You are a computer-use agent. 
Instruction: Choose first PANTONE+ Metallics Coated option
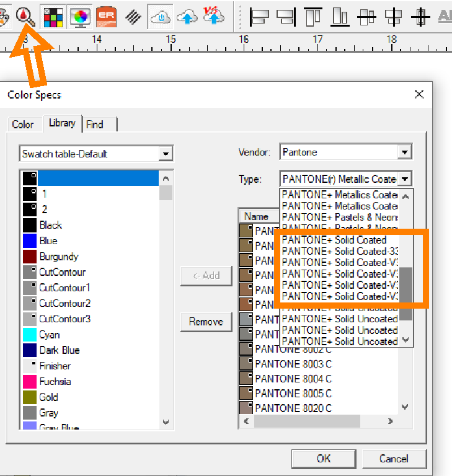click(340, 195)
